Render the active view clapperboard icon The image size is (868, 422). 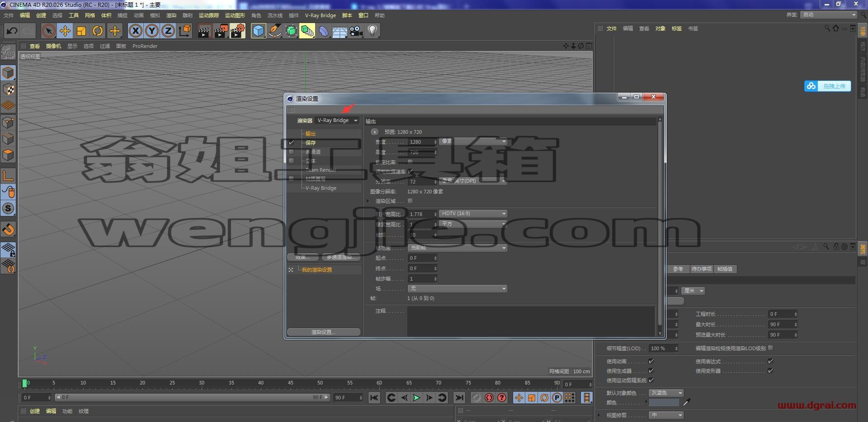pos(204,31)
